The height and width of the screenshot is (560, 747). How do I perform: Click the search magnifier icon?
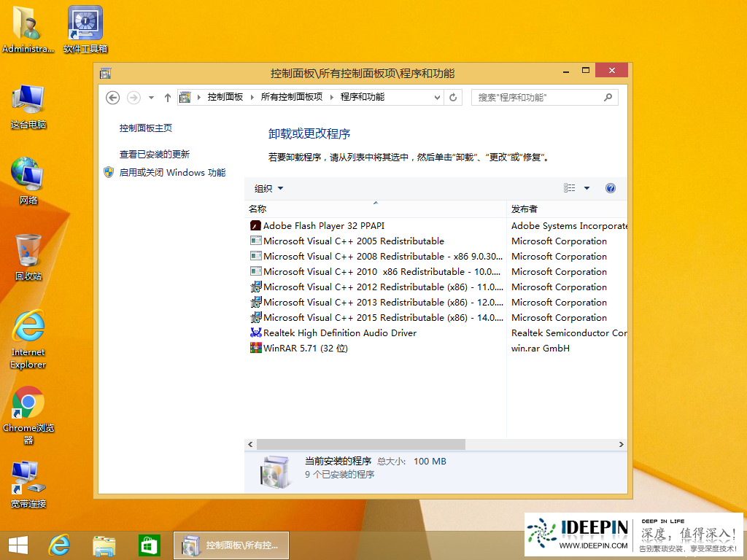[608, 98]
